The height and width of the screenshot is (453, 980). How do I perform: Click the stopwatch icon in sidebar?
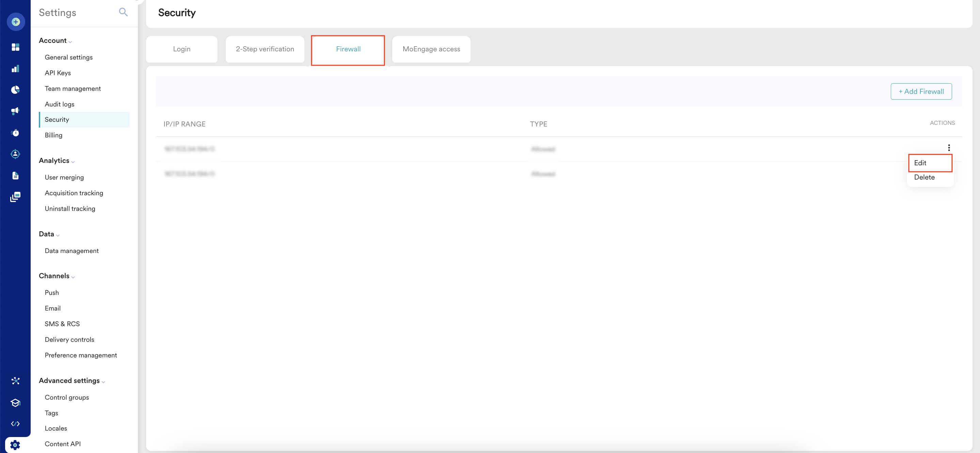point(16,133)
